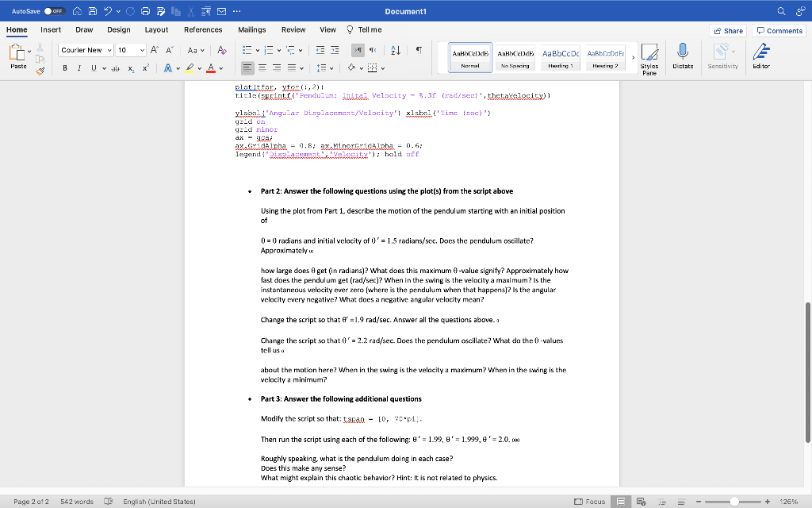Apply subscript formatting
The height and width of the screenshot is (508, 812).
click(131, 68)
